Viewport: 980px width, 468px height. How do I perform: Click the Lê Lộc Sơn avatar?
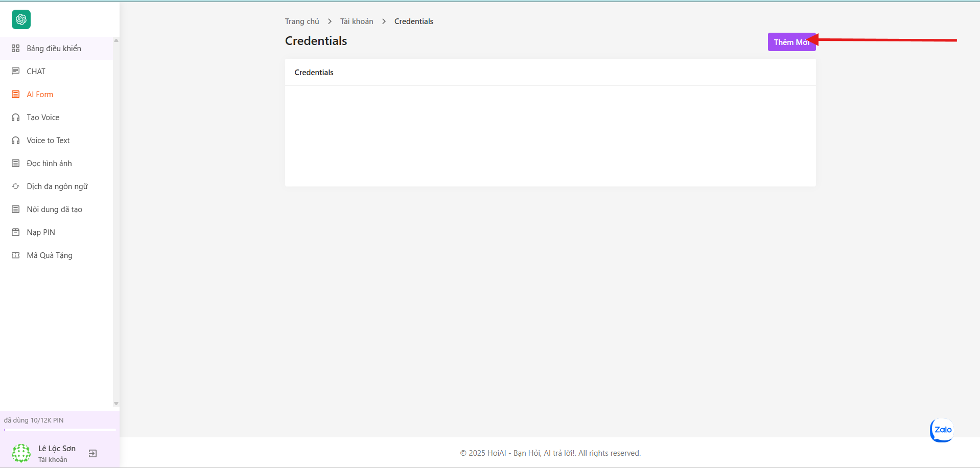21,453
